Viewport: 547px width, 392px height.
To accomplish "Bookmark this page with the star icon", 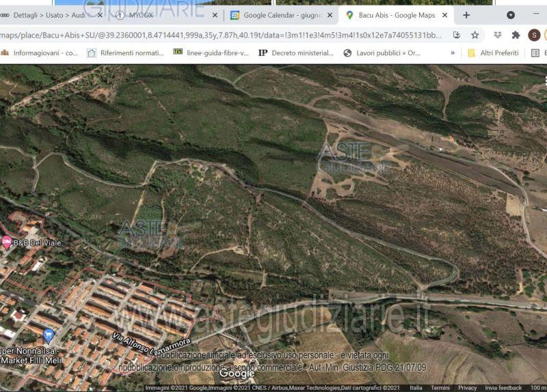I will pos(475,35).
